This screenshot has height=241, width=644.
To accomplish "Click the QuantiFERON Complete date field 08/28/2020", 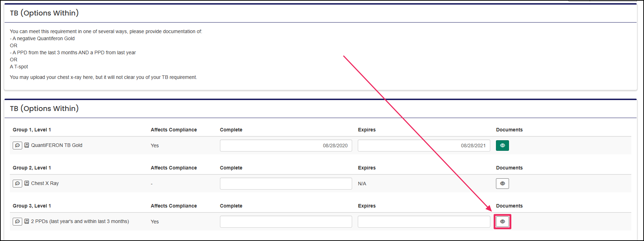I will pos(286,146).
